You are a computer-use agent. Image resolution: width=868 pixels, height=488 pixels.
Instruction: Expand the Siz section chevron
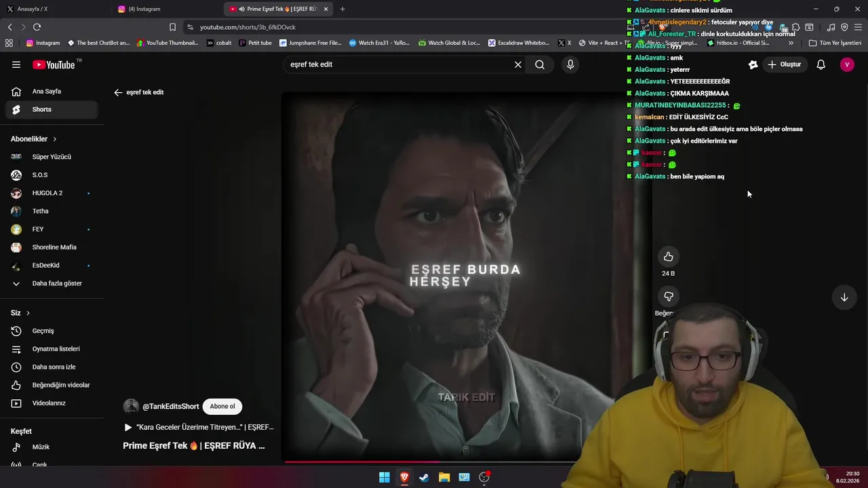[x=28, y=313]
